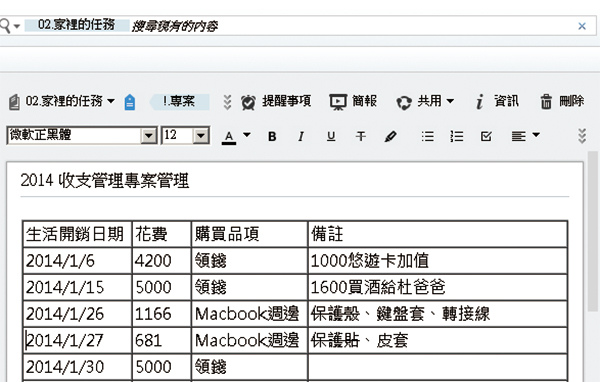
Task: Click the 購買品項 header cell
Action: pos(249,234)
